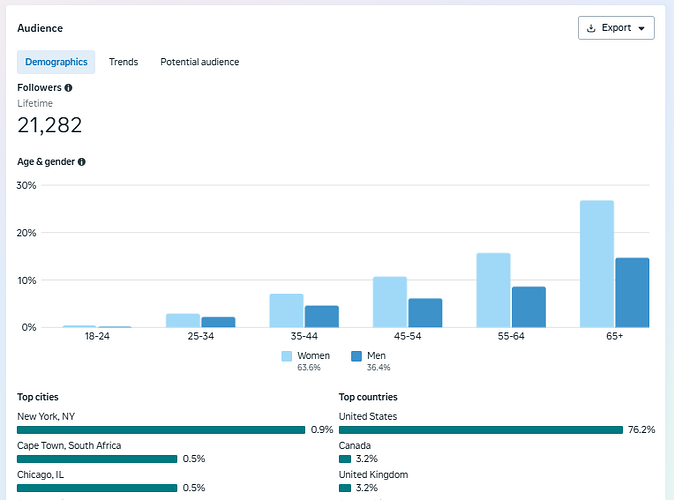Click the Followers heading
The width and height of the screenshot is (674, 500).
tap(39, 88)
